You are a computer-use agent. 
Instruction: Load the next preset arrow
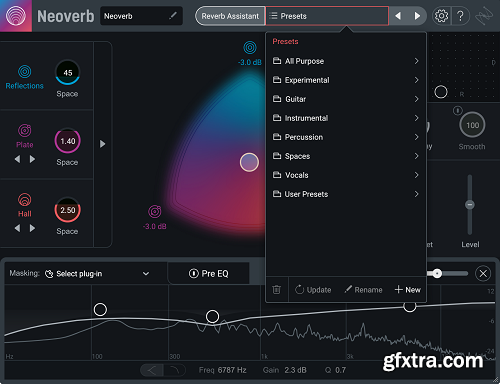coord(417,16)
